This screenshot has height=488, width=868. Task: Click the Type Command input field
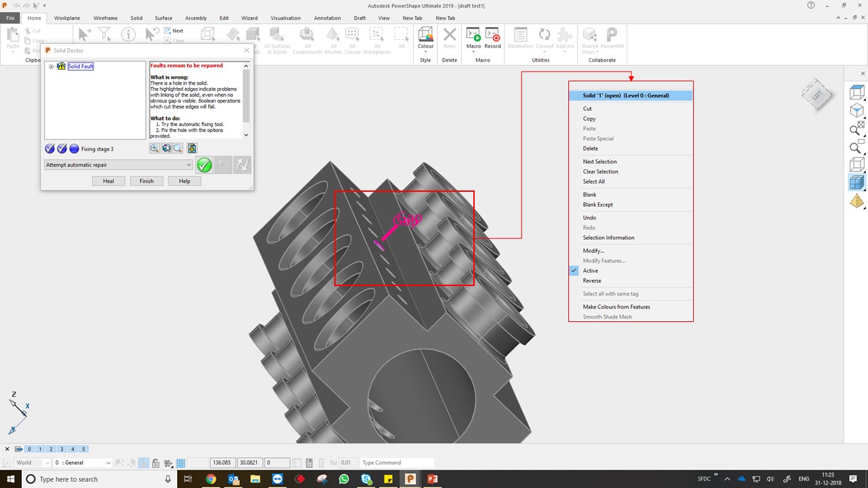tap(397, 463)
